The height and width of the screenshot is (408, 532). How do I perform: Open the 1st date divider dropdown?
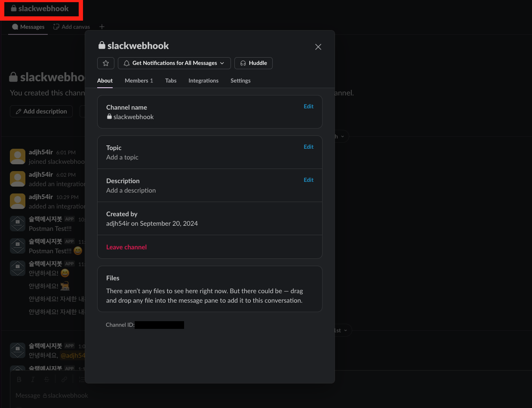pos(343,330)
